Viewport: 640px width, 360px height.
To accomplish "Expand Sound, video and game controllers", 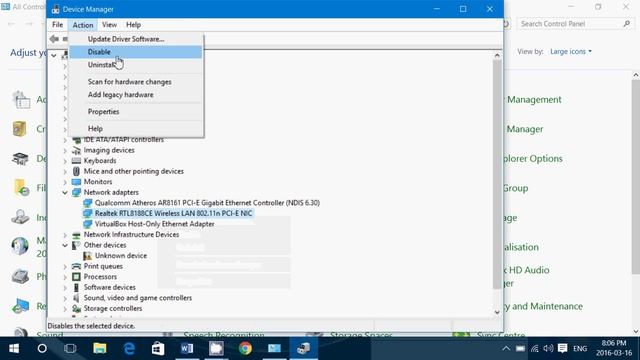I will (65, 298).
